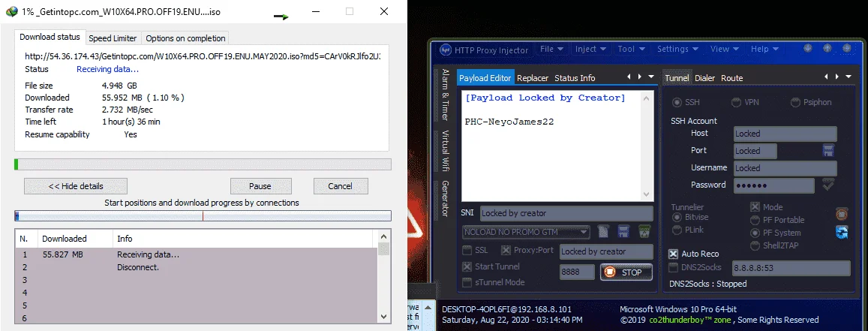868x331 pixels.
Task: Click the SNI input field
Action: pos(566,213)
